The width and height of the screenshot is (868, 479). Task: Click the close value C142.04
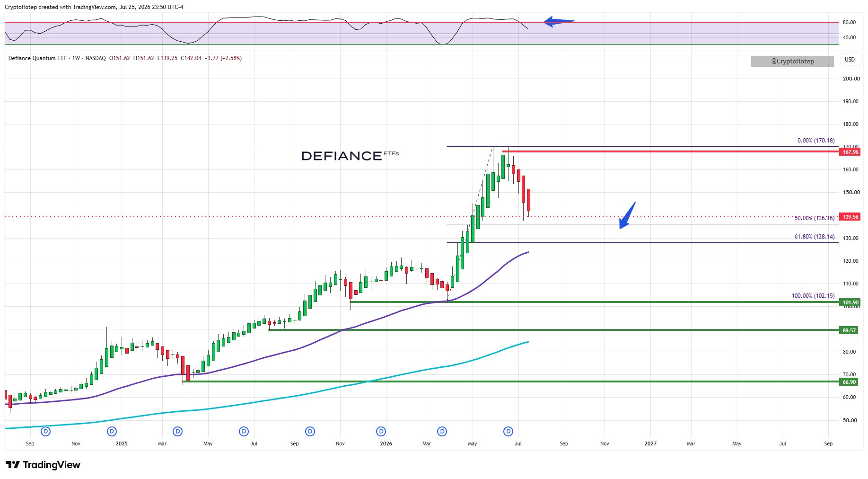coord(191,58)
